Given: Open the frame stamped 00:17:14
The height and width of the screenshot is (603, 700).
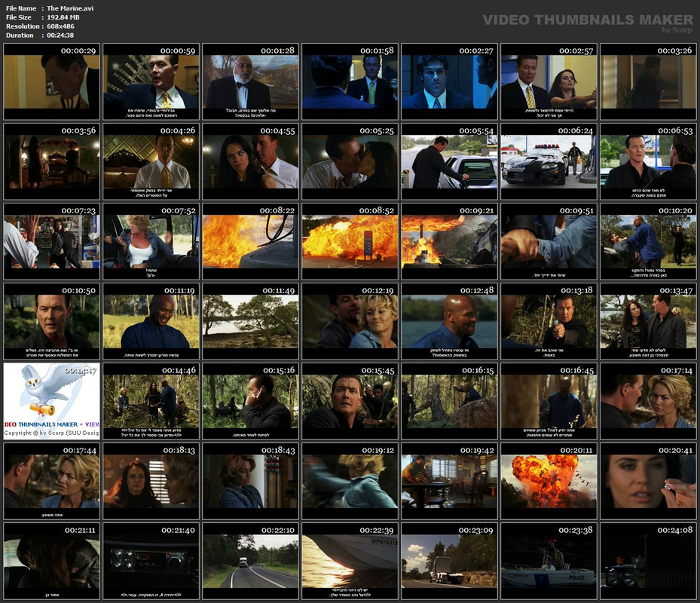Looking at the screenshot, I should pyautogui.click(x=648, y=402).
